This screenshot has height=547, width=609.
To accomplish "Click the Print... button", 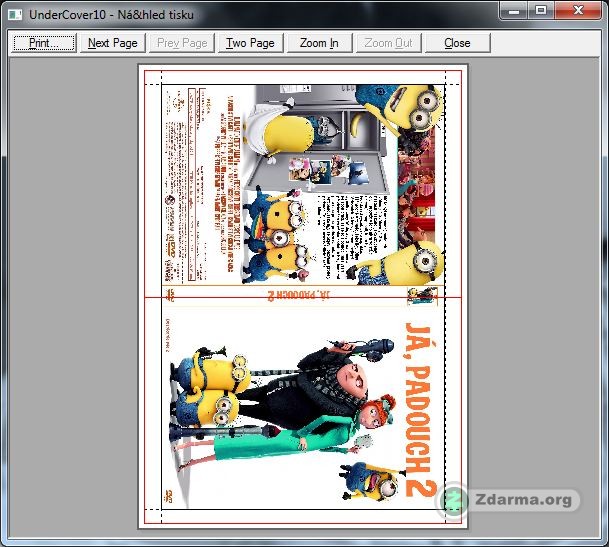I will (44, 43).
